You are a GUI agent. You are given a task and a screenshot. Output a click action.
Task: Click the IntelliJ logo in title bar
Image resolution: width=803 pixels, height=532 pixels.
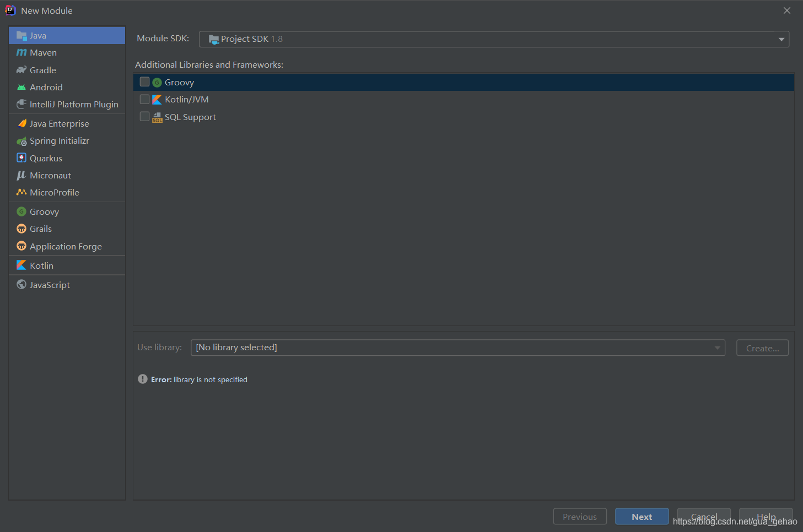pos(10,10)
